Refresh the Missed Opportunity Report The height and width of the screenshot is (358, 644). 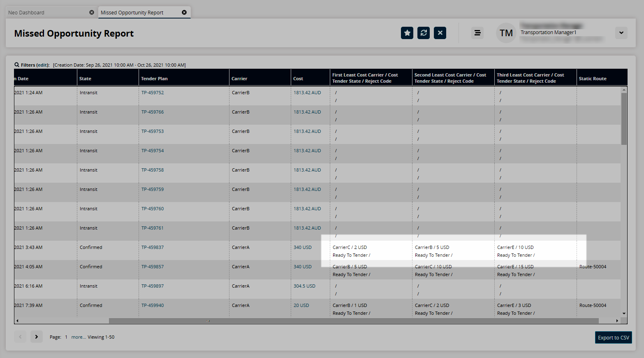[424, 33]
